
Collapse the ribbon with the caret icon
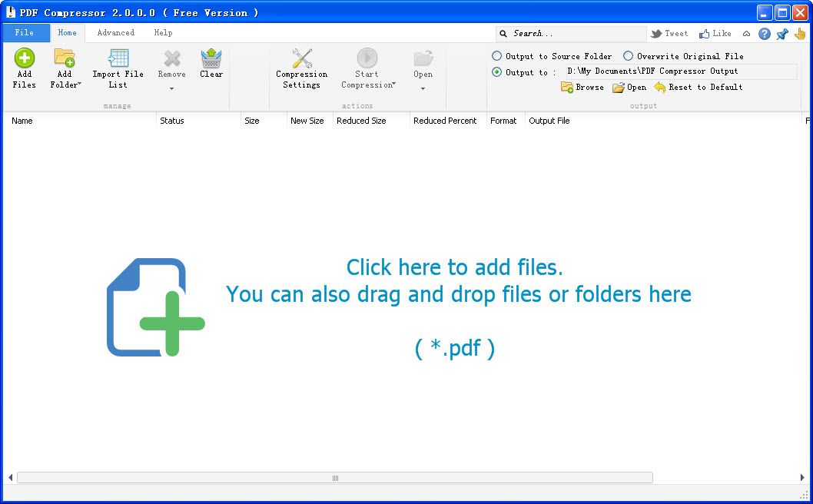pyautogui.click(x=747, y=34)
